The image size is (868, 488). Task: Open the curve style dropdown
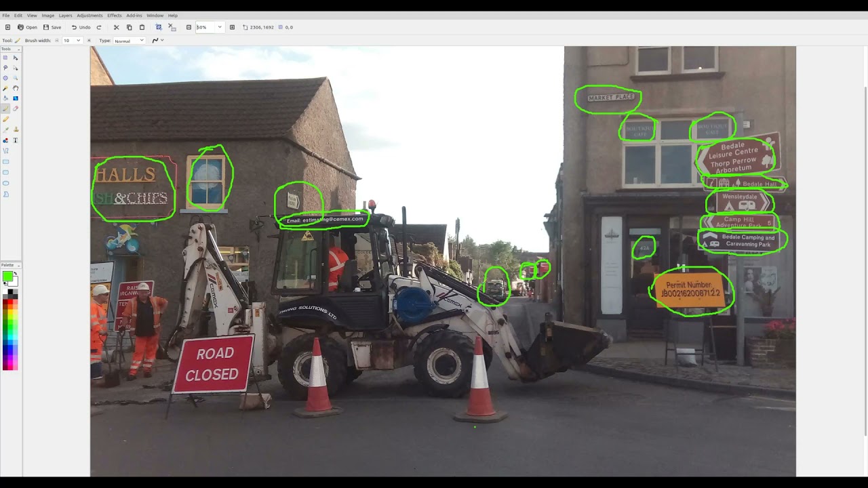[x=157, y=41]
